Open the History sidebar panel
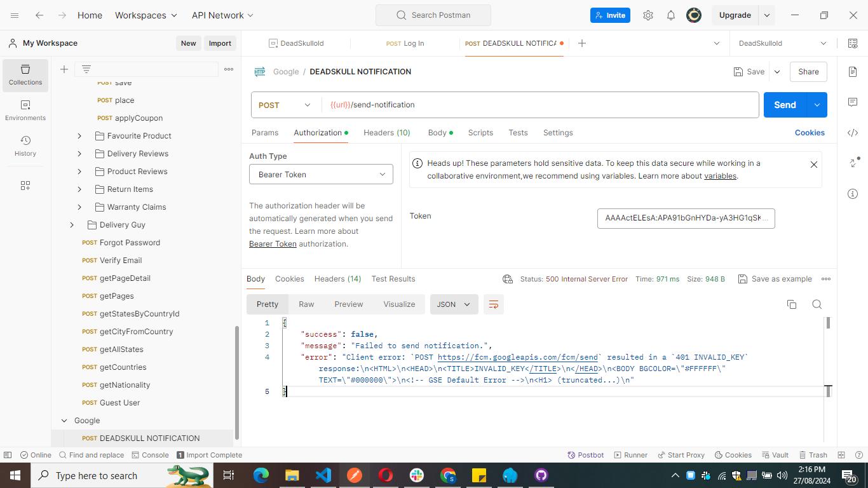The image size is (868, 488). [25, 146]
